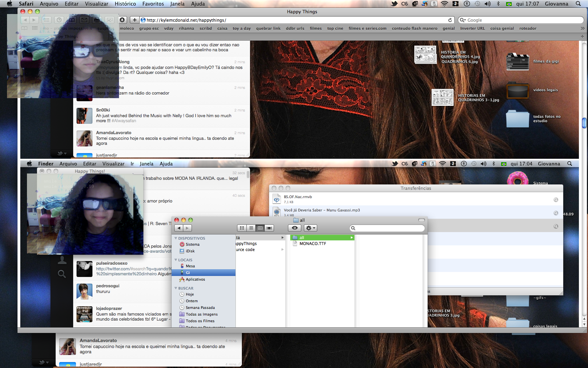Open the volume control in Safari's menu bar
588x368 pixels.
point(488,4)
